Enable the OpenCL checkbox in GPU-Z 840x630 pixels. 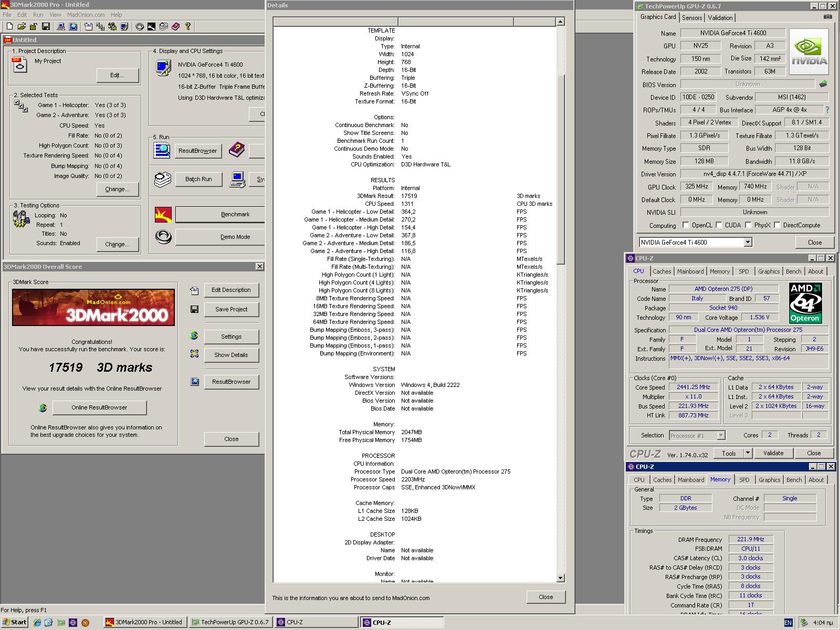(x=686, y=225)
